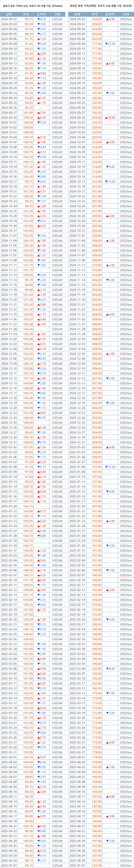Click the 등락폭 header in the iron ore table
Screen dimensions: 134x868
coord(42,14)
